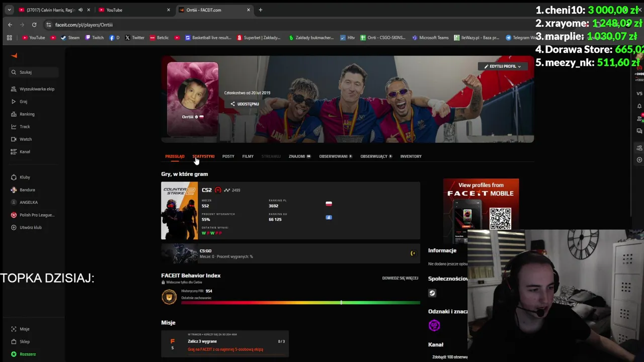The width and height of the screenshot is (644, 362).
Task: Close the Orrtiii FACEIT.com tab
Action: [x=248, y=10]
